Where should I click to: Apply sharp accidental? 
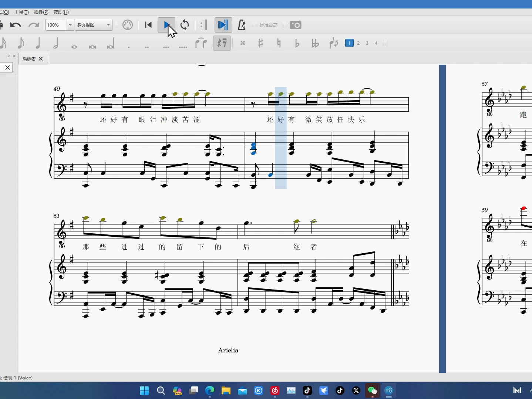[261, 43]
